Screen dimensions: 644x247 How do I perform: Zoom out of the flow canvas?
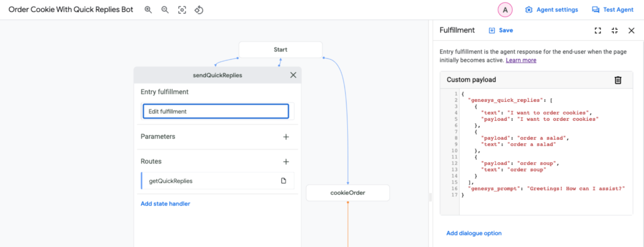coord(165,9)
